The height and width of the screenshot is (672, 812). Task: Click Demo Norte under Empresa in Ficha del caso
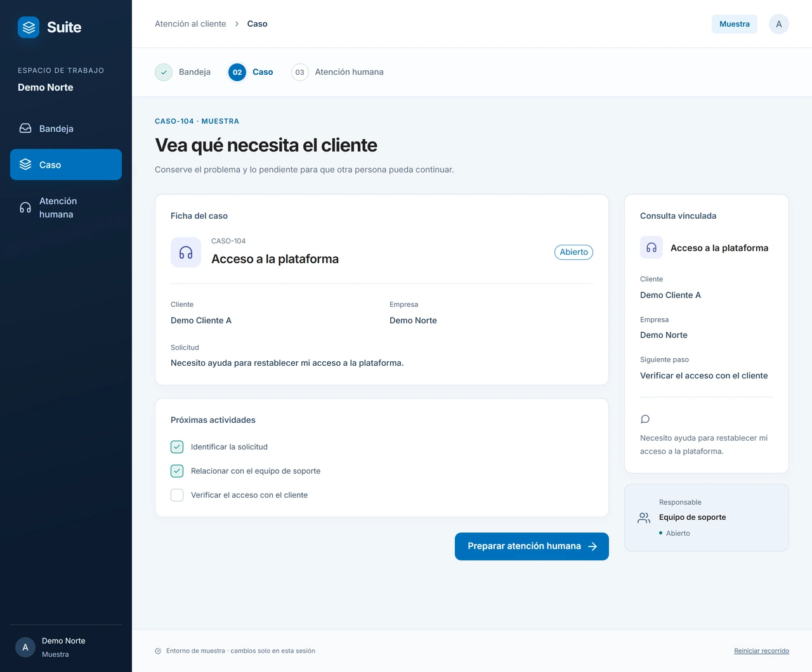pos(413,321)
